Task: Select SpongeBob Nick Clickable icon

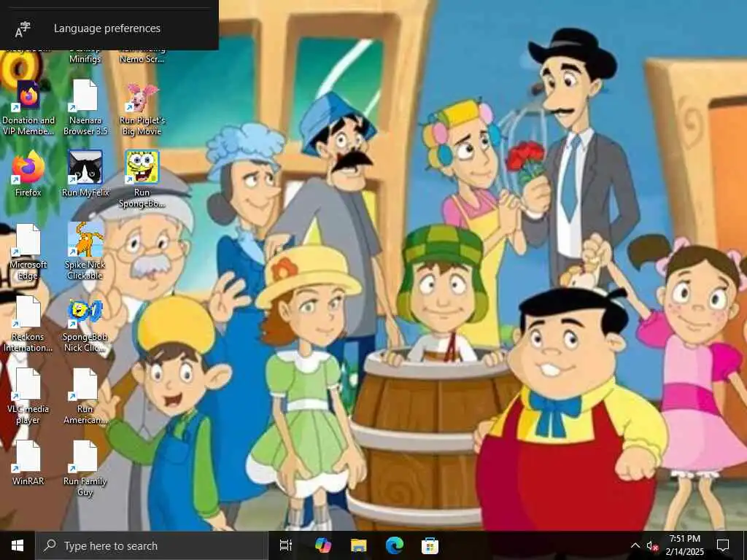Action: pos(85,326)
